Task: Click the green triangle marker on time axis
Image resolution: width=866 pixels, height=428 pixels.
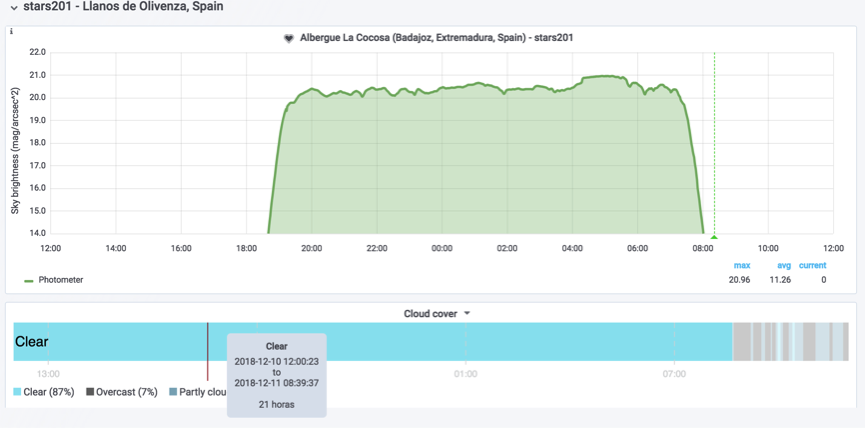Action: tap(713, 237)
